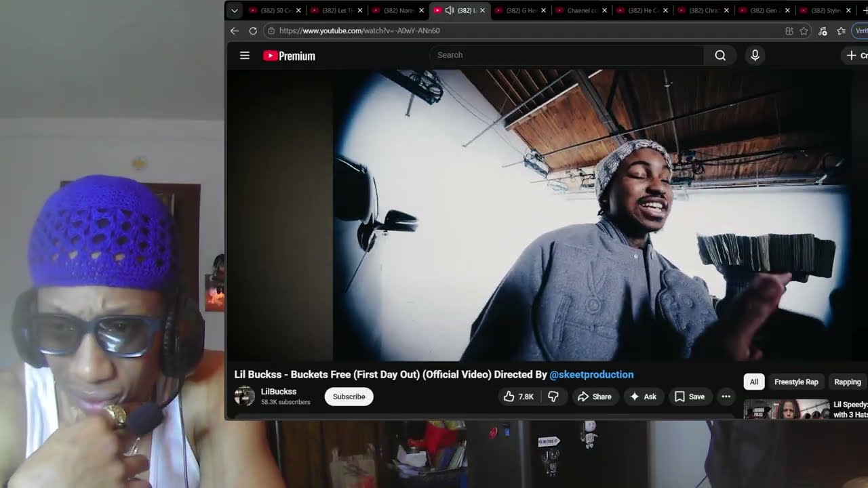Screen dimensions: 868x488
Task: Save the video to a playlist
Action: 690,396
